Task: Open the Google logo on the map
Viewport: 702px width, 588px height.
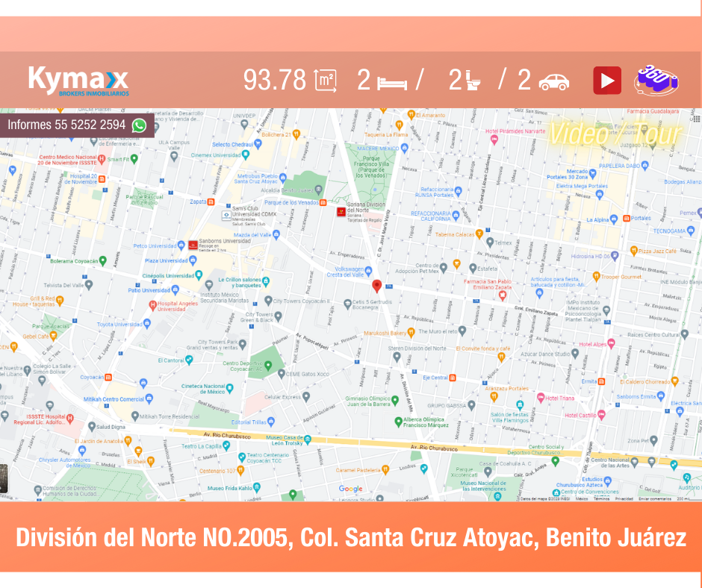Action: tap(350, 489)
